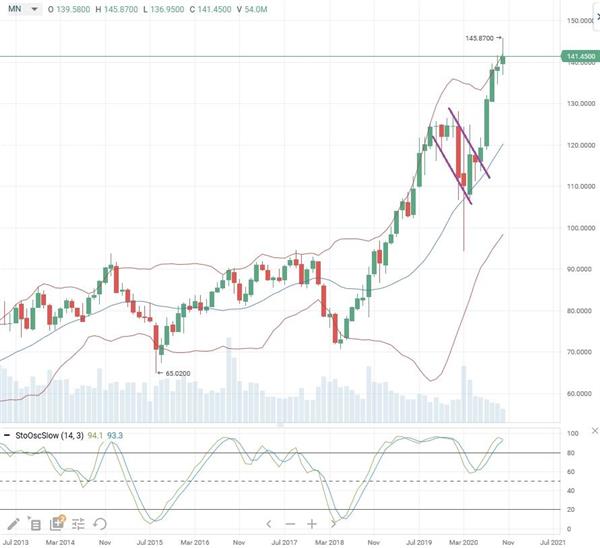Open the chart style list icon
The image size is (600, 548).
pos(35,524)
